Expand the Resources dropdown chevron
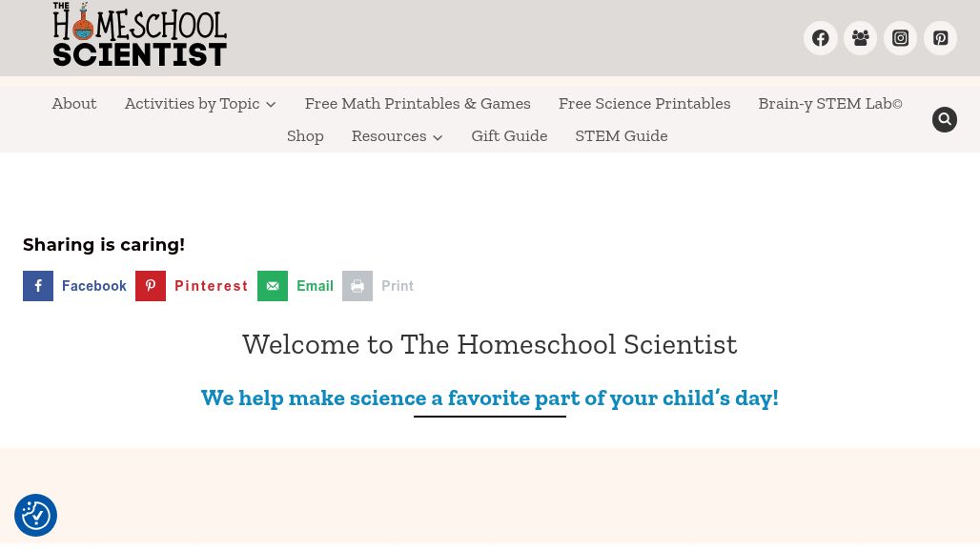 click(x=438, y=136)
